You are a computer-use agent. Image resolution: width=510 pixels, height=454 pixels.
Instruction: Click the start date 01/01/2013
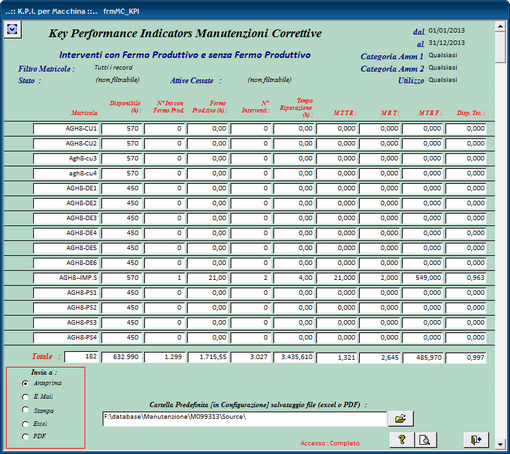[447, 31]
